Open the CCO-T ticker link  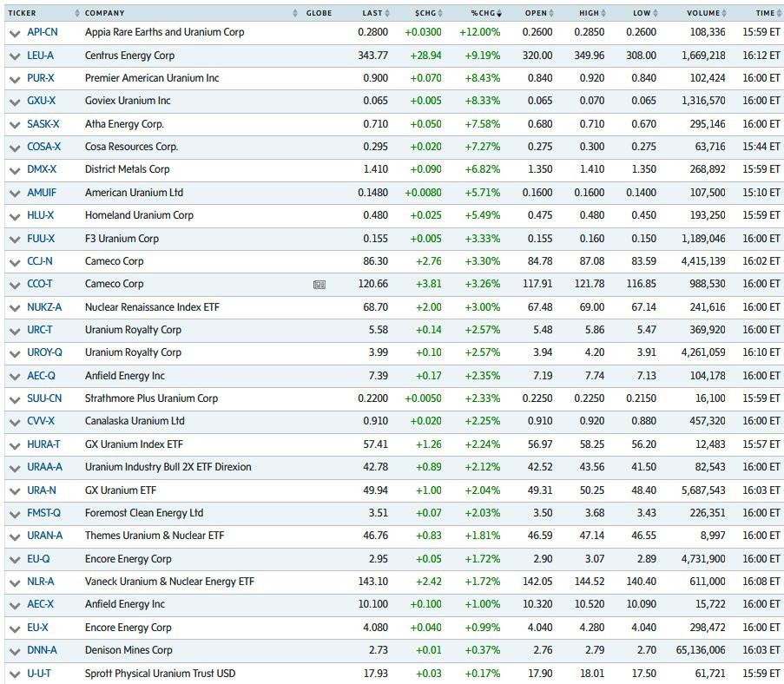39,284
